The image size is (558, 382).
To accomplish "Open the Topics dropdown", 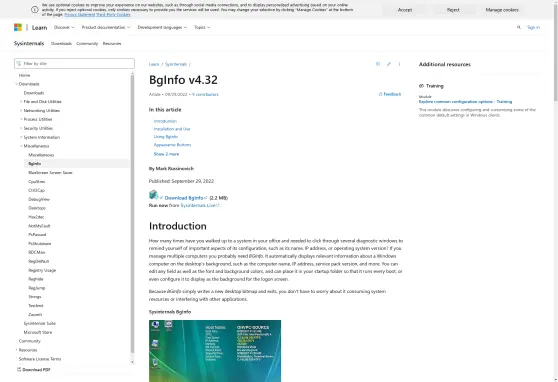I will 202,27.
